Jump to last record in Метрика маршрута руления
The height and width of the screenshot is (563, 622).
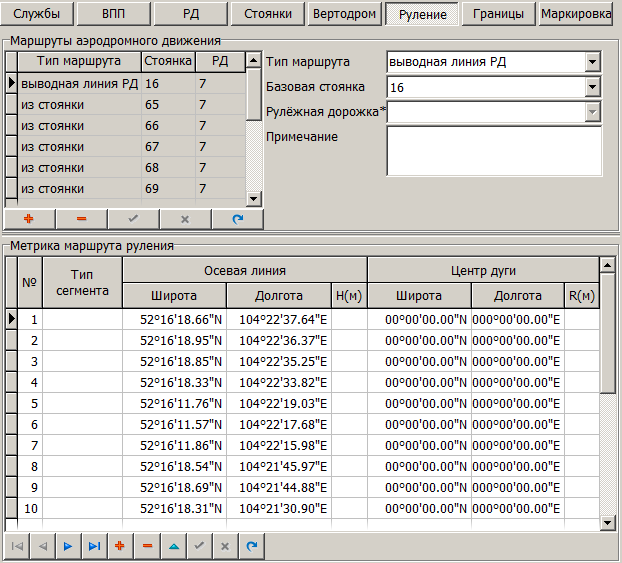94,546
